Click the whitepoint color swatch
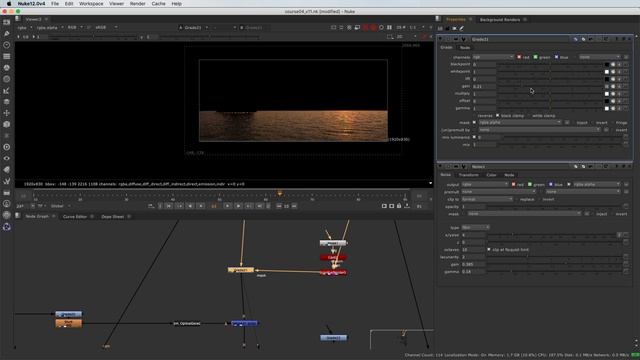The width and height of the screenshot is (640, 360). [607, 72]
